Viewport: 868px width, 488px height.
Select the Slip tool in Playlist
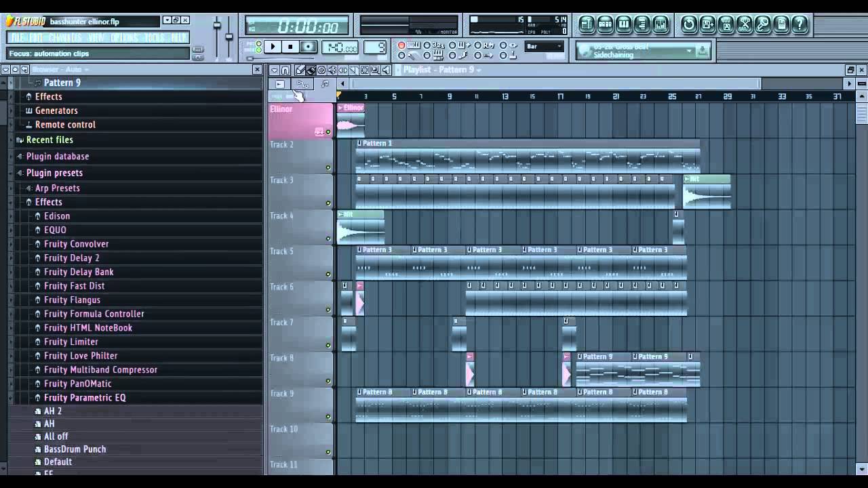343,70
